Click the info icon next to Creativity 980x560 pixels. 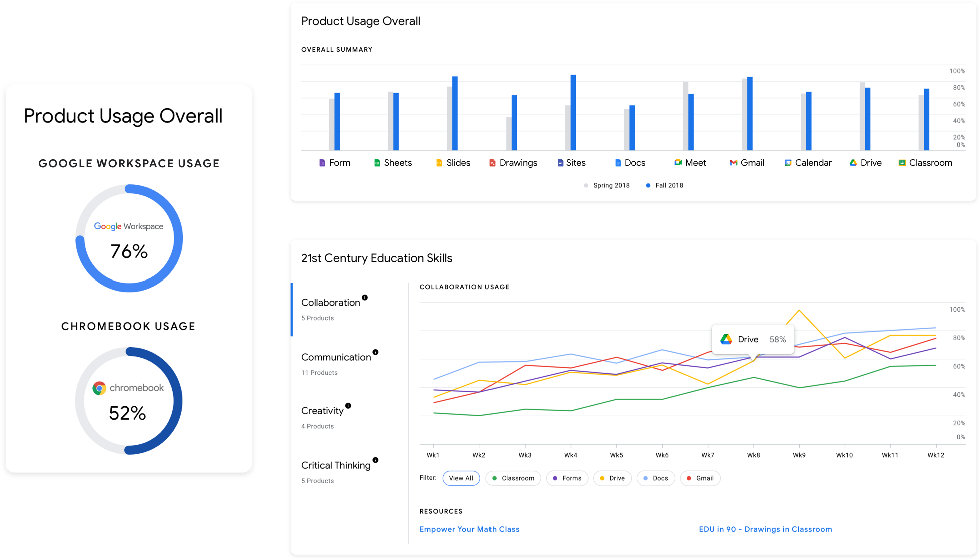click(348, 406)
